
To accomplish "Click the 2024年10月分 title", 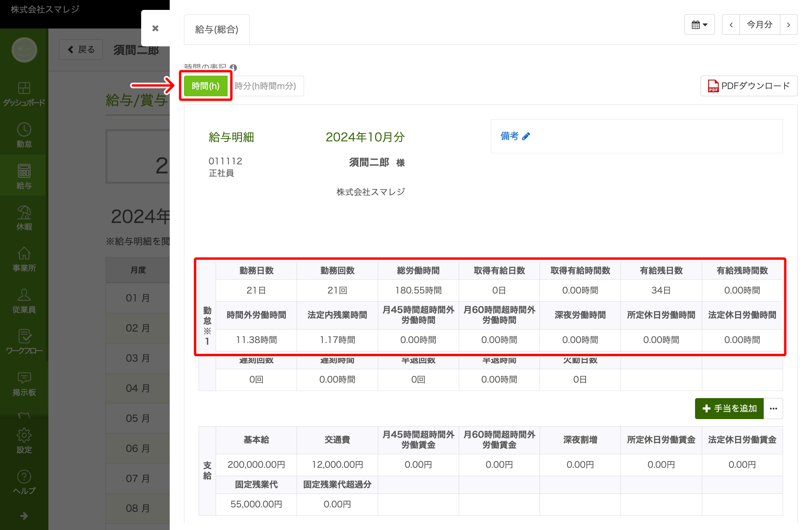I will pyautogui.click(x=365, y=137).
